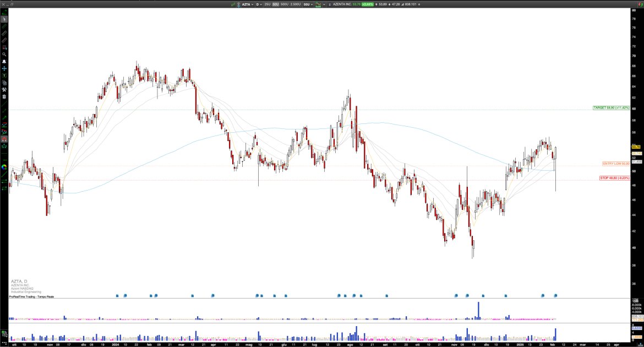644x347 pixels.
Task: Select the magnet snap tool
Action: [4, 139]
